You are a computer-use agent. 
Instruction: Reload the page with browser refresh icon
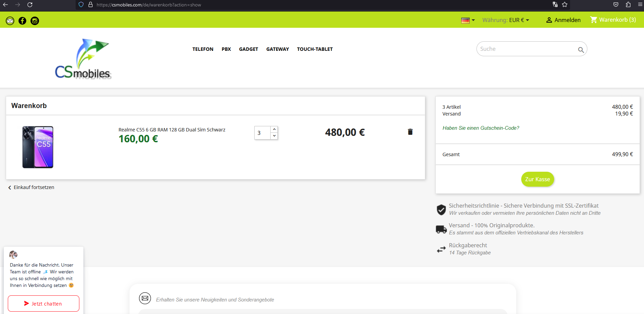pos(30,5)
